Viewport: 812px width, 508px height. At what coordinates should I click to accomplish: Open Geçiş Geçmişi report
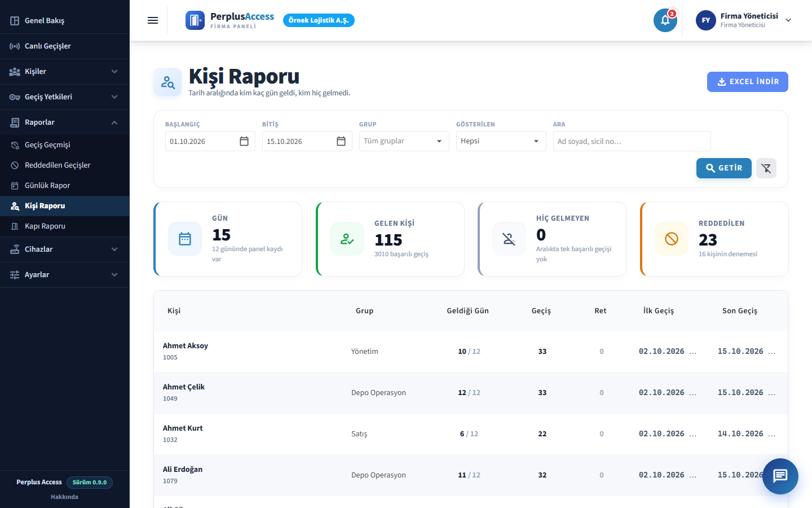pos(65,145)
